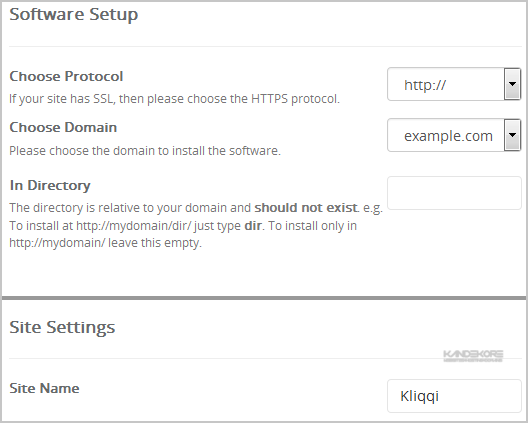
Task: Click the Software Setup heading
Action: 74,14
